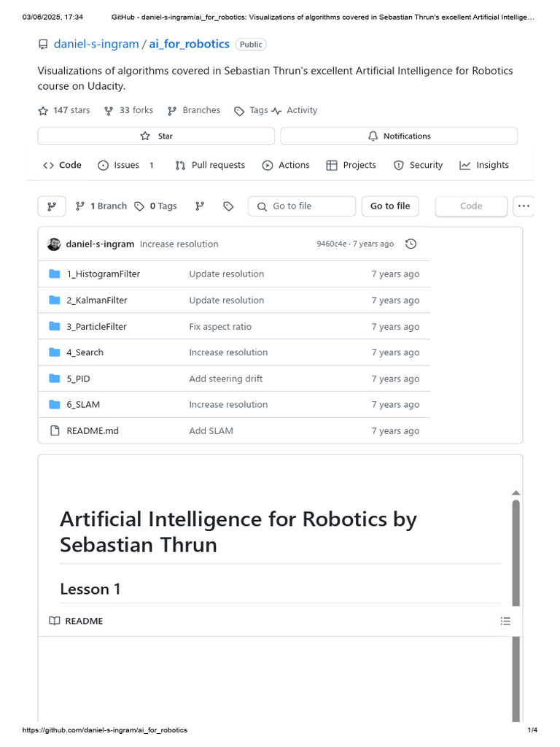Open the ai_for_robotics repository link
The image size is (560, 747).
point(189,44)
